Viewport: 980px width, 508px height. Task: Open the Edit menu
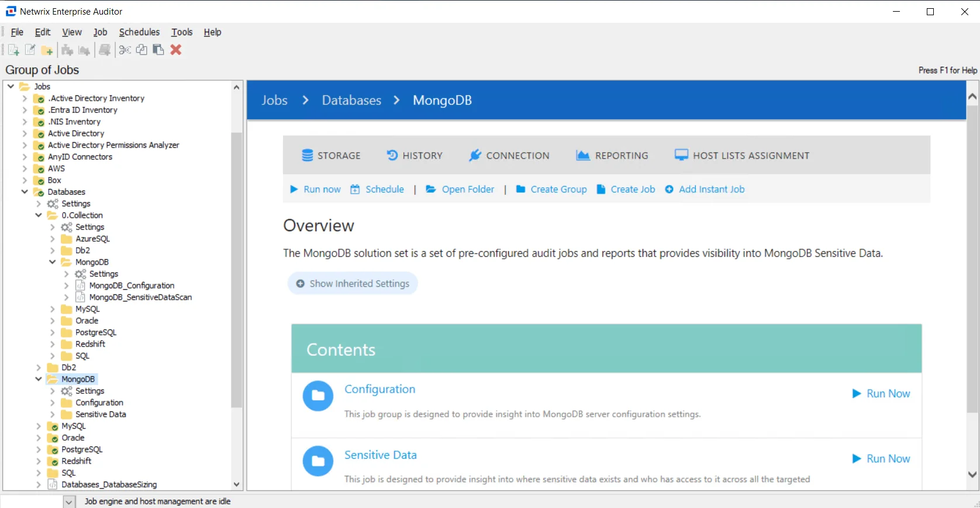[43, 32]
